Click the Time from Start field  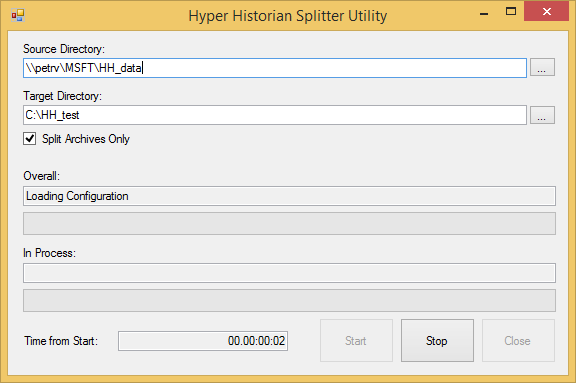(x=203, y=341)
